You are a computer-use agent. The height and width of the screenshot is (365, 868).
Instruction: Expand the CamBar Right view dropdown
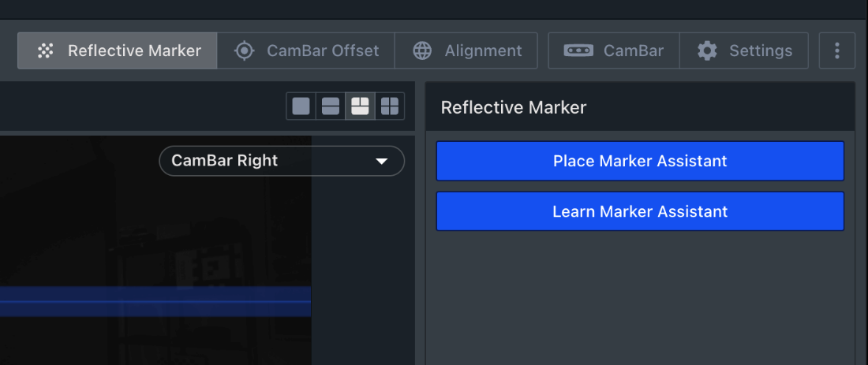[282, 161]
